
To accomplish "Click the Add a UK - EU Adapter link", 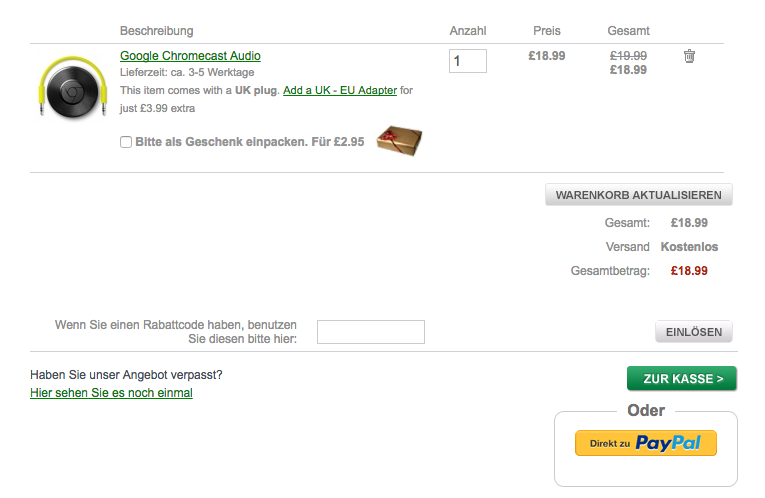I will 340,90.
